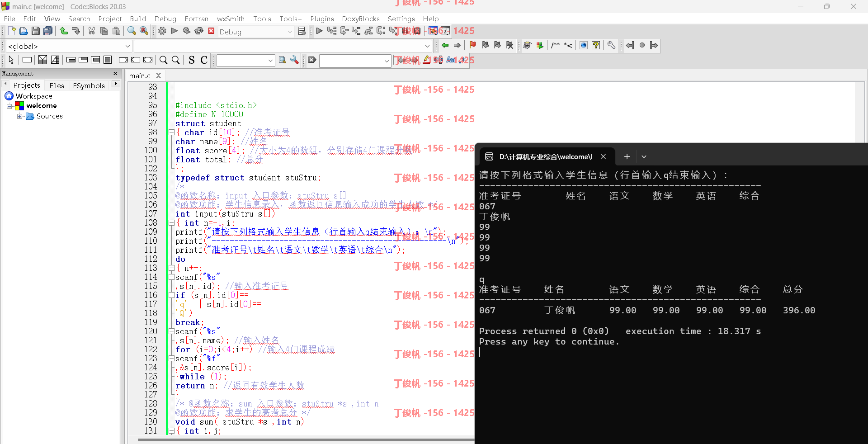Click the Jump back green arrow
This screenshot has height=444, width=868.
445,45
